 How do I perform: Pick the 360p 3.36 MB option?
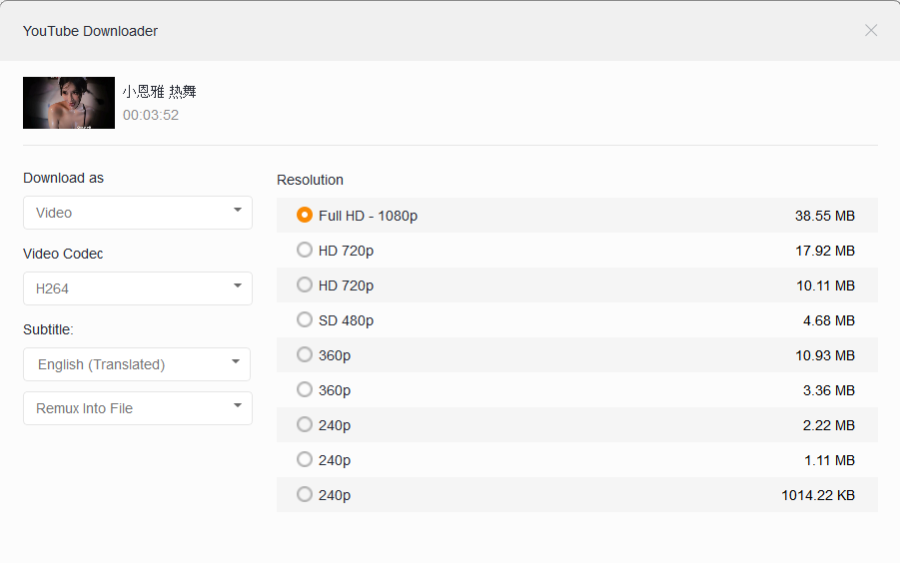click(305, 390)
